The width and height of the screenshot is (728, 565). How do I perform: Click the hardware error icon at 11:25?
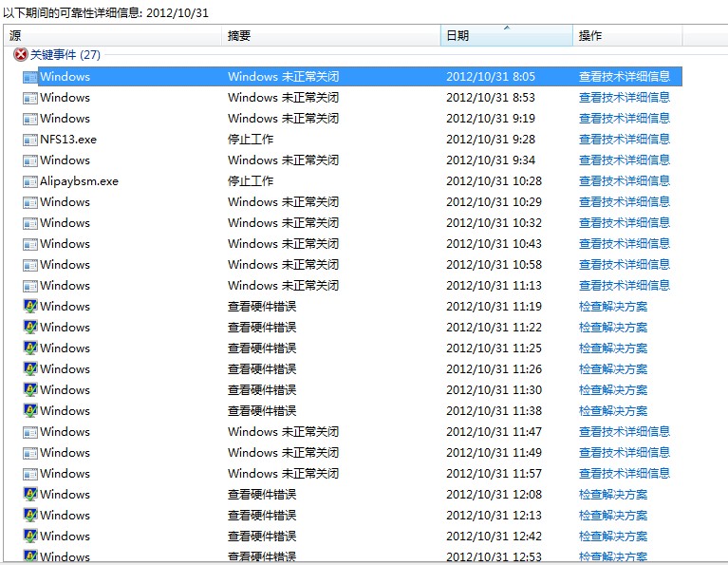click(30, 348)
